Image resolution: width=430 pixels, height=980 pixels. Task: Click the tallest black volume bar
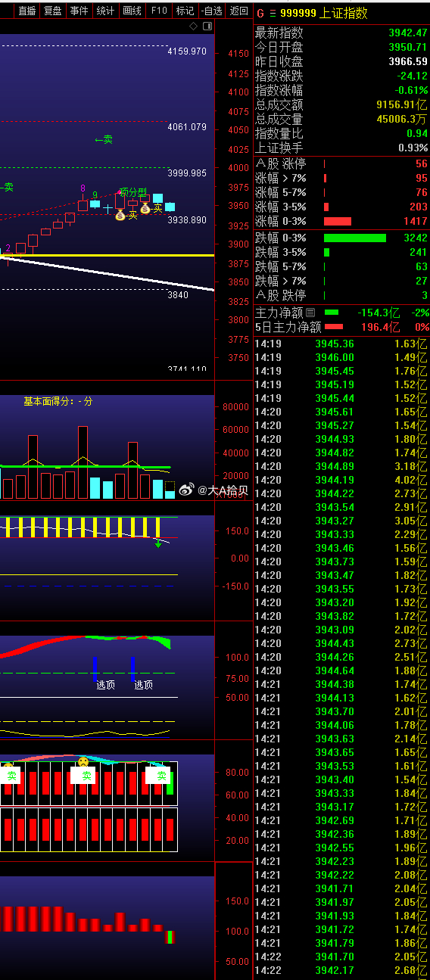pos(83,462)
